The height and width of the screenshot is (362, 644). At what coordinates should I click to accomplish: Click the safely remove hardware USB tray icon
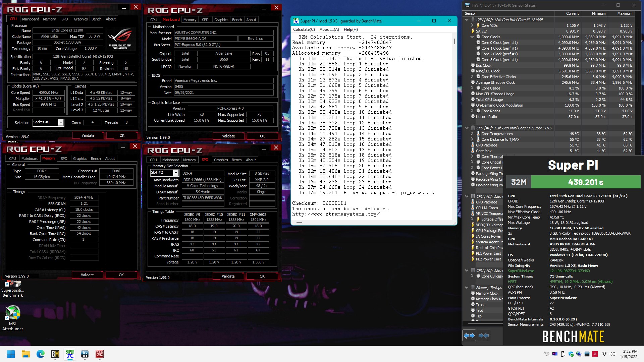(563, 354)
